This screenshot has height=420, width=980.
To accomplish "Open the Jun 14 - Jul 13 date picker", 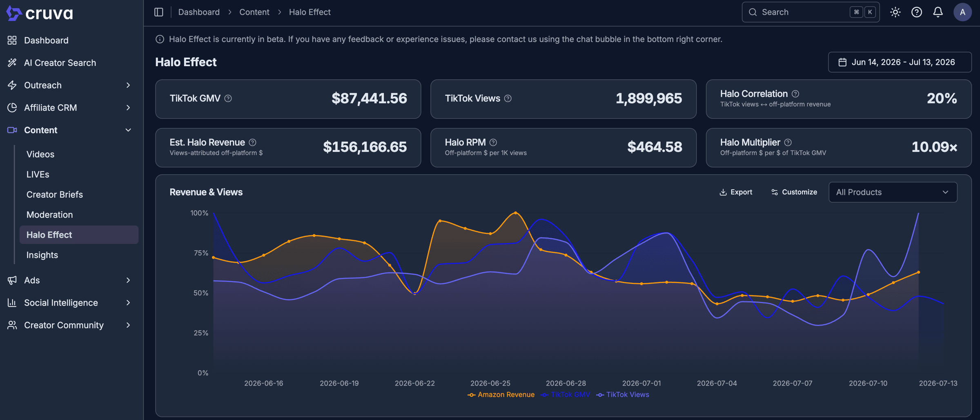I will click(900, 62).
